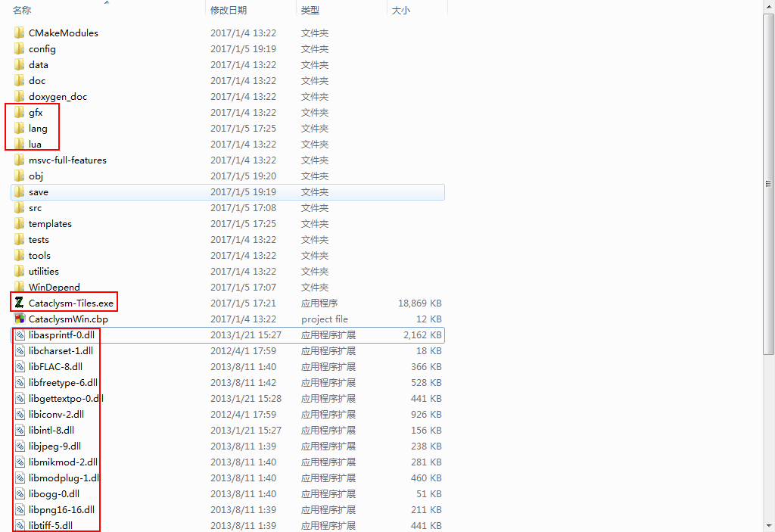
Task: Select the file name libmikmod-2.dll
Action: click(63, 462)
